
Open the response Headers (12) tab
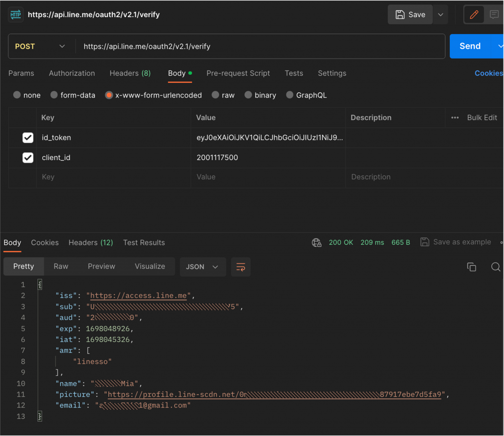coord(91,242)
